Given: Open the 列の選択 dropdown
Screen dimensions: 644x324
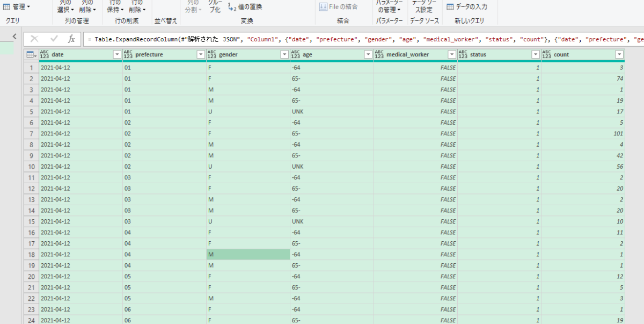Looking at the screenshot, I should pos(64,6).
